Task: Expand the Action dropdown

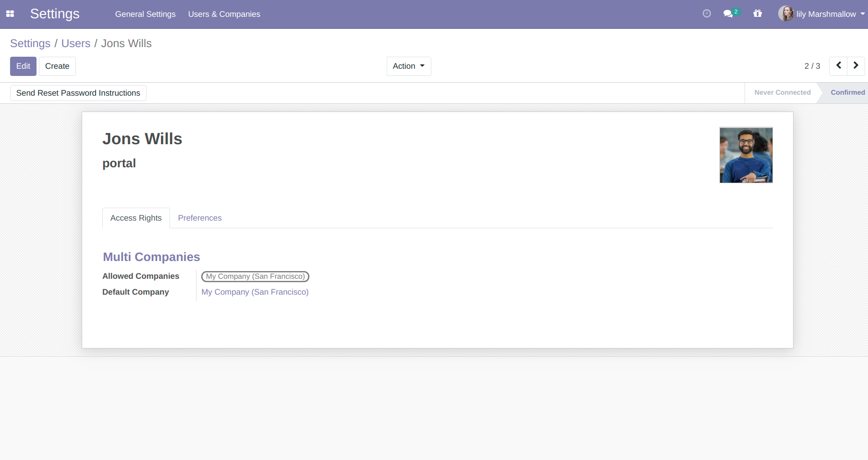Action: (x=408, y=66)
